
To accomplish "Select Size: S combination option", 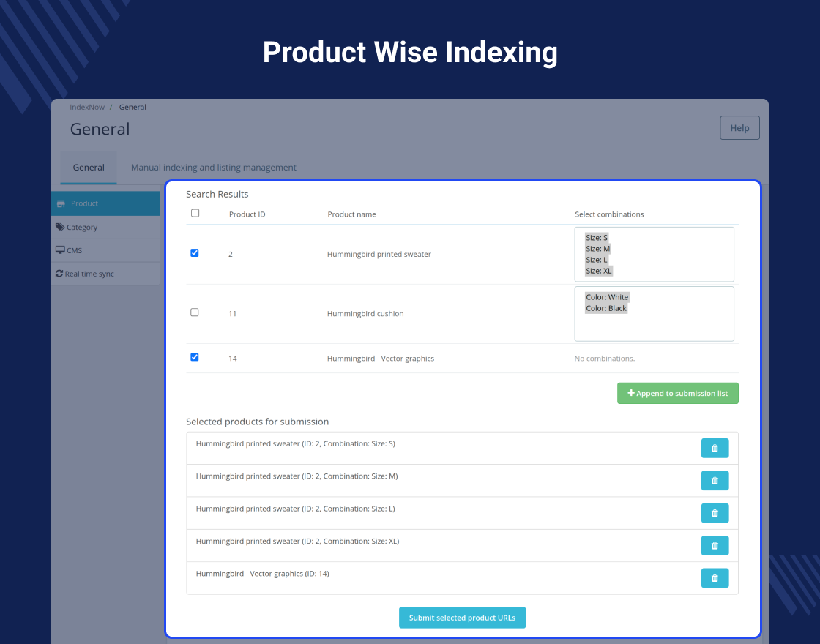I will [x=597, y=237].
